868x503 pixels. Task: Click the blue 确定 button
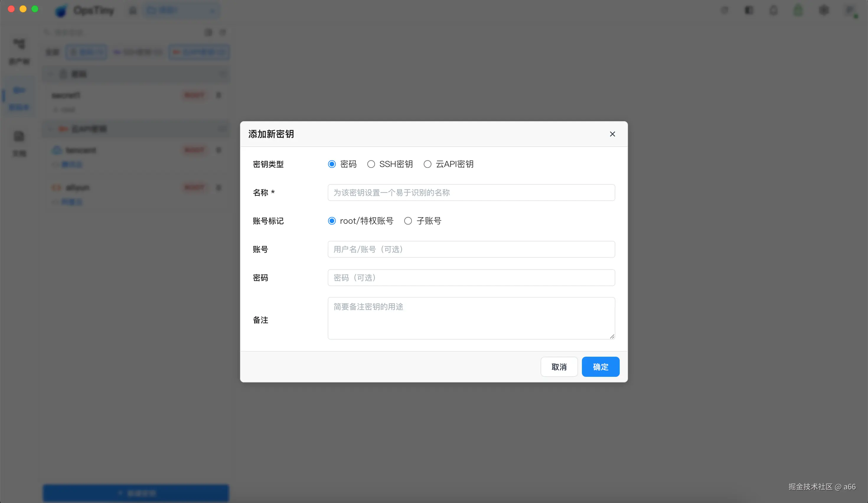coord(601,367)
